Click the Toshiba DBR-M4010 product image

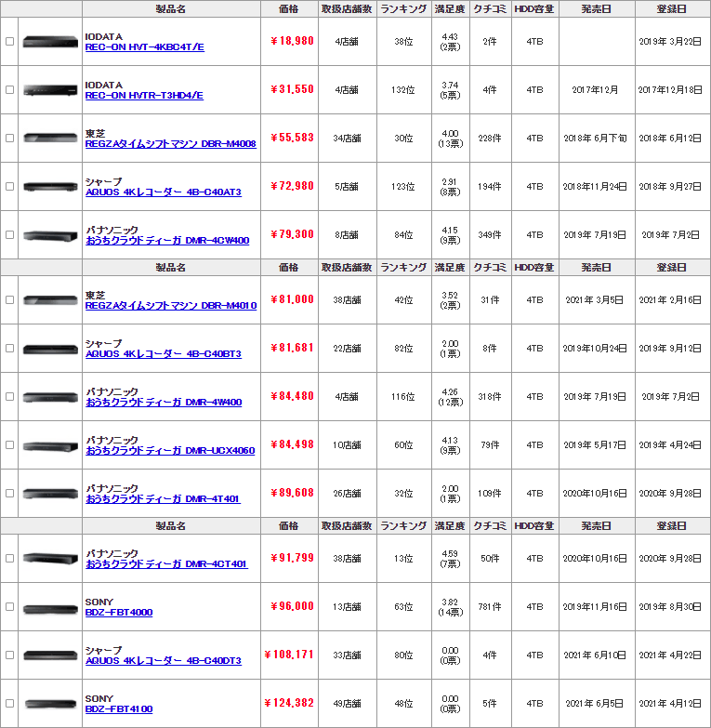50,300
